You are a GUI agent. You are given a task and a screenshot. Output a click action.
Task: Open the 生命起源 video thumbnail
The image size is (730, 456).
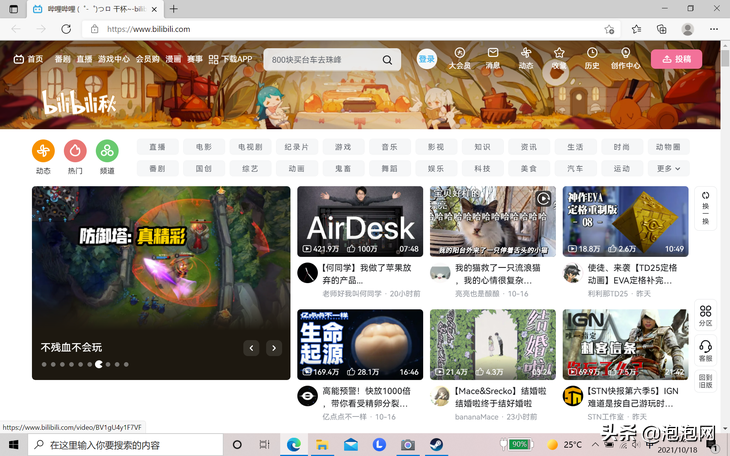click(x=360, y=344)
